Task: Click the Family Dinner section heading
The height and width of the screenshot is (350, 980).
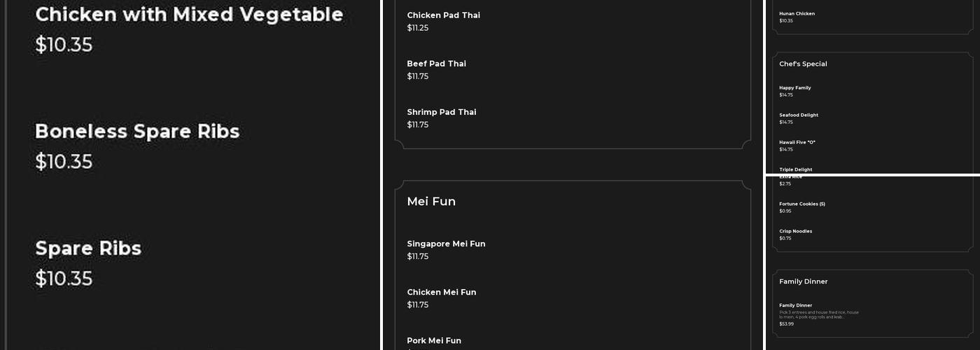Action: pos(803,281)
